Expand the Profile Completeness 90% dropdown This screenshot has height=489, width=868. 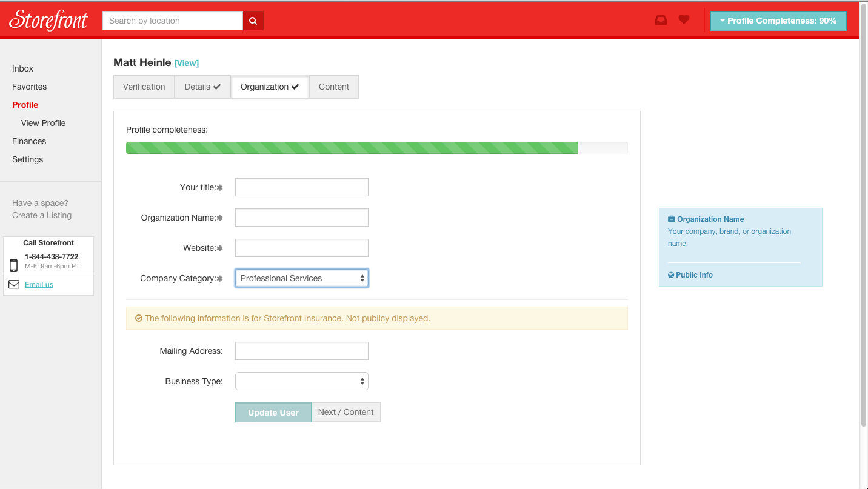pos(778,21)
